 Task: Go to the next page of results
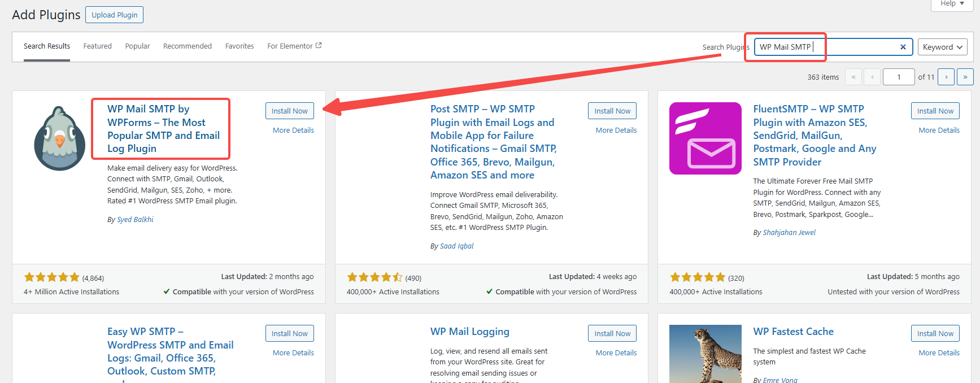(946, 77)
